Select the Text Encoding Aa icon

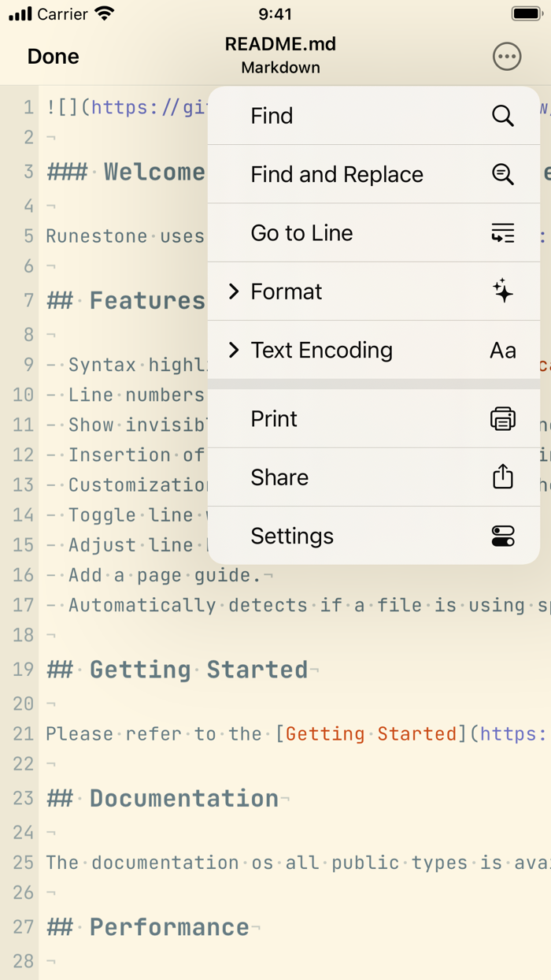(502, 350)
